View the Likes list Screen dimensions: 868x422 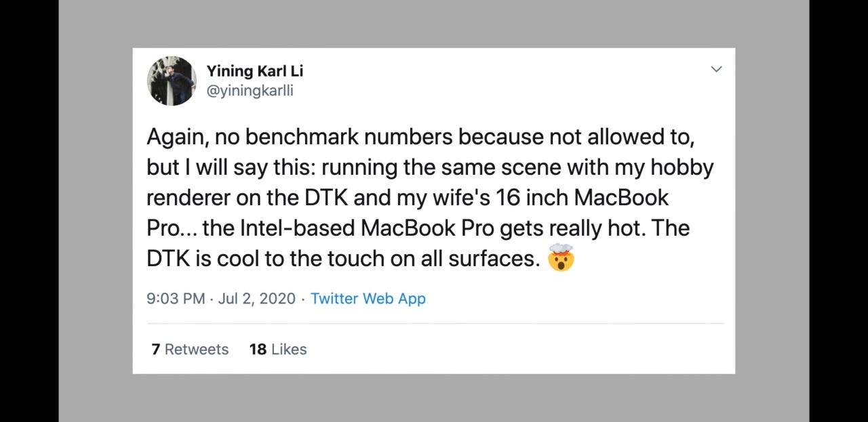point(278,350)
